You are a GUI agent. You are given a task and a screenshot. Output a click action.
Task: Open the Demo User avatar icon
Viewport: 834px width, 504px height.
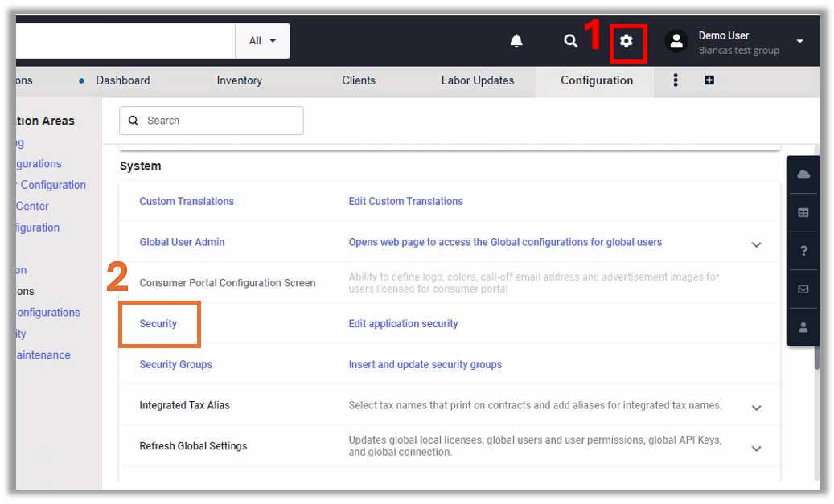[677, 42]
